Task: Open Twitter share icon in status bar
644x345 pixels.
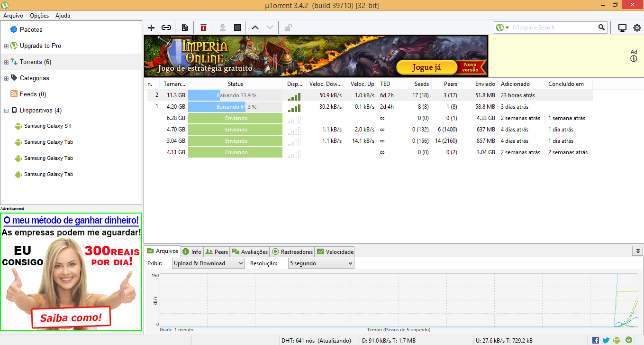Action: point(606,340)
